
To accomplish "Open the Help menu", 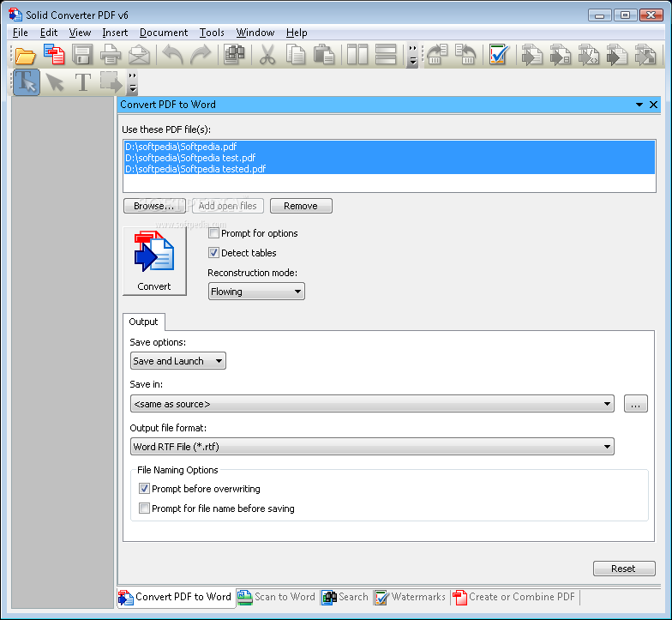I will point(297,33).
